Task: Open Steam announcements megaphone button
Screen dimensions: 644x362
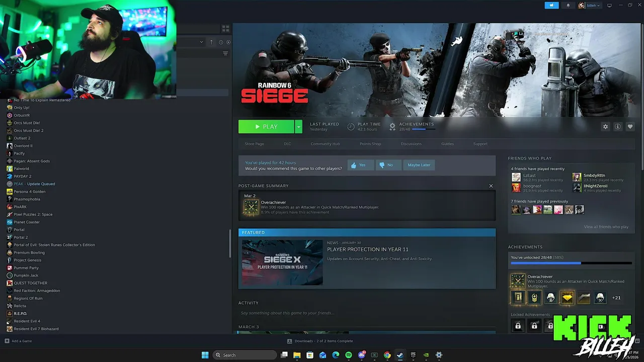Action: [551, 6]
